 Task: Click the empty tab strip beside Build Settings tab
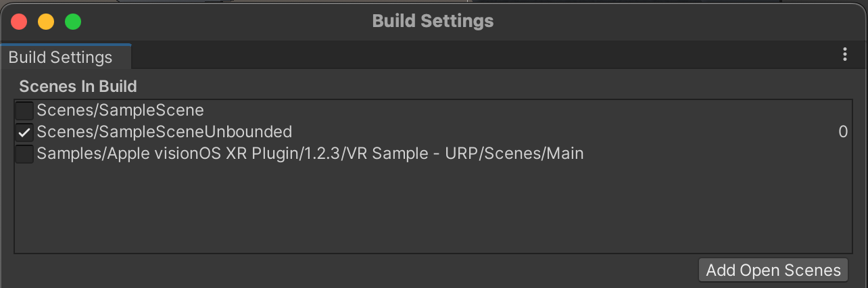[473, 56]
